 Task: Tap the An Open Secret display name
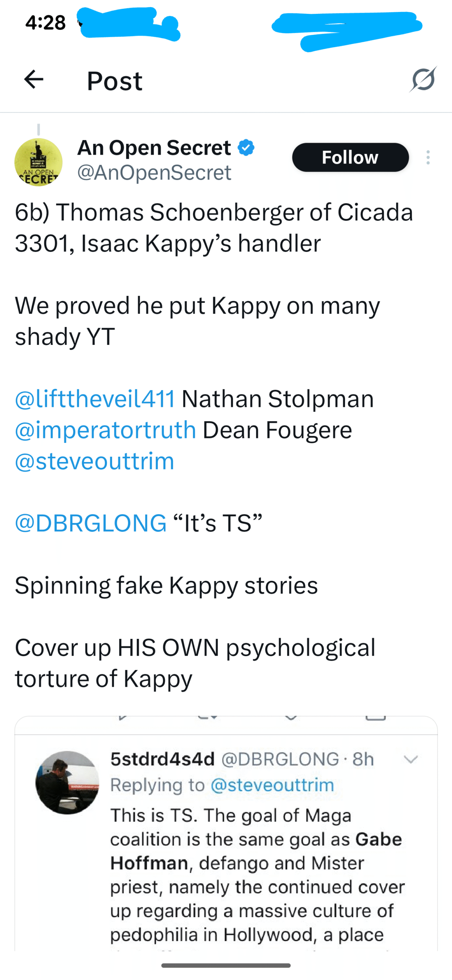coord(154,148)
